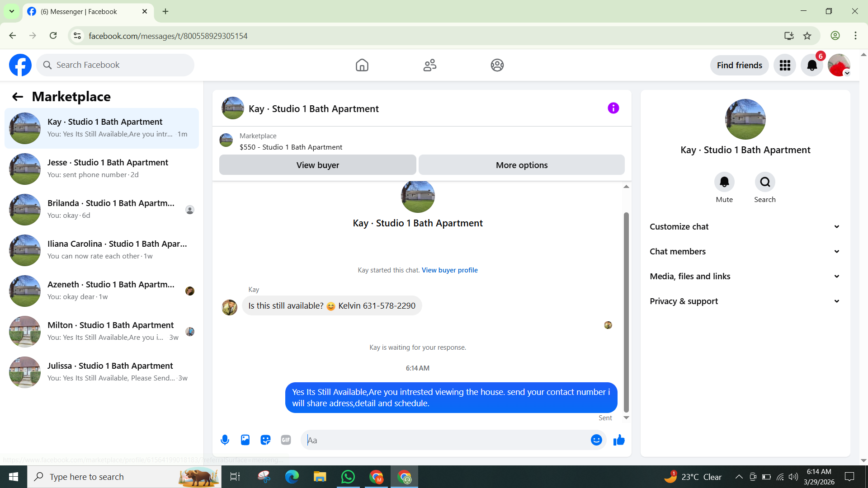This screenshot has width=868, height=488.
Task: Open Iliana Carolina conversation in list
Action: coord(102,250)
